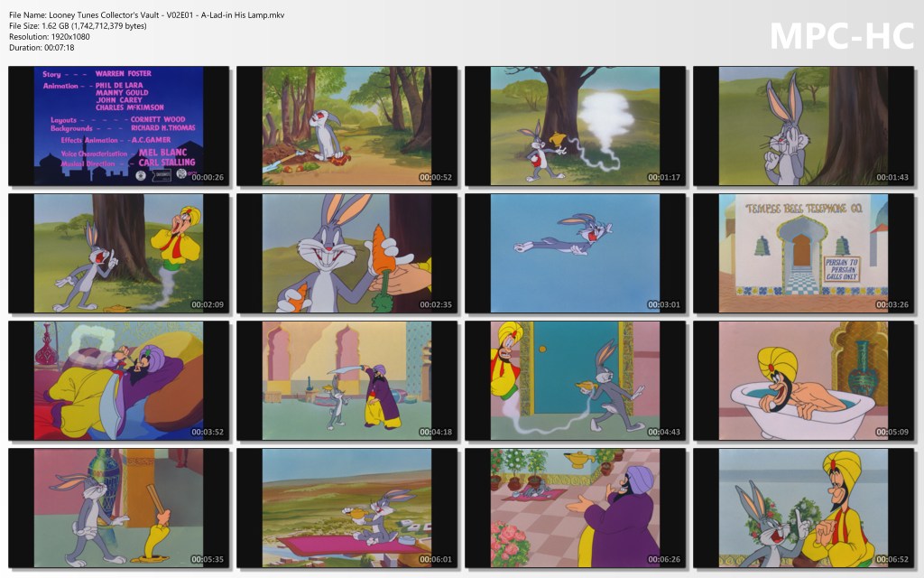Select the frame stamped 00:03:52
924x578 pixels.
118,380
